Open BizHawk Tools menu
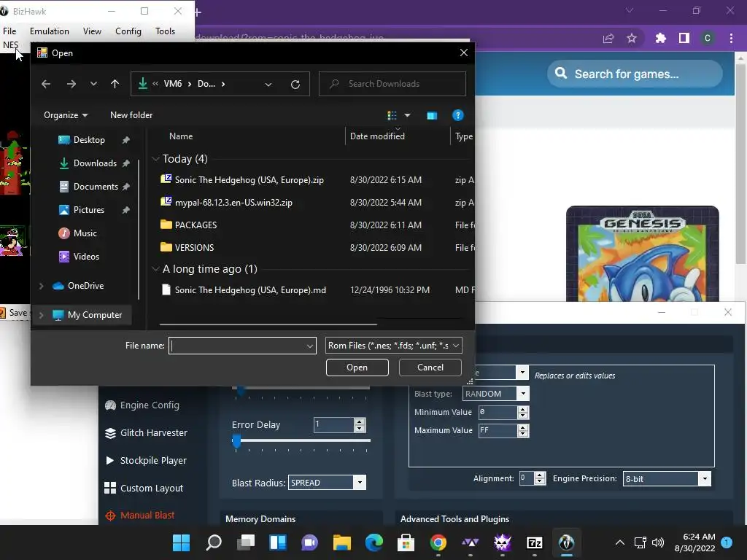Screen dimensions: 747x560 pos(166,31)
